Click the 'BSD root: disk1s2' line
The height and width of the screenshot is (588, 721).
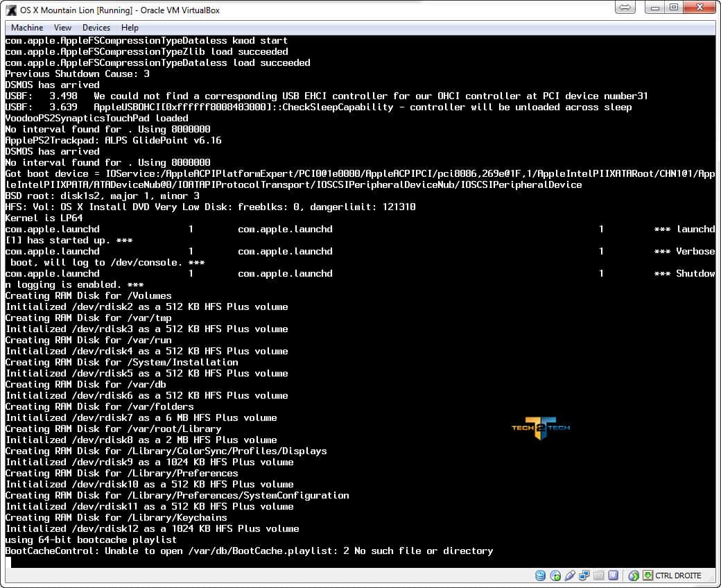(x=102, y=196)
